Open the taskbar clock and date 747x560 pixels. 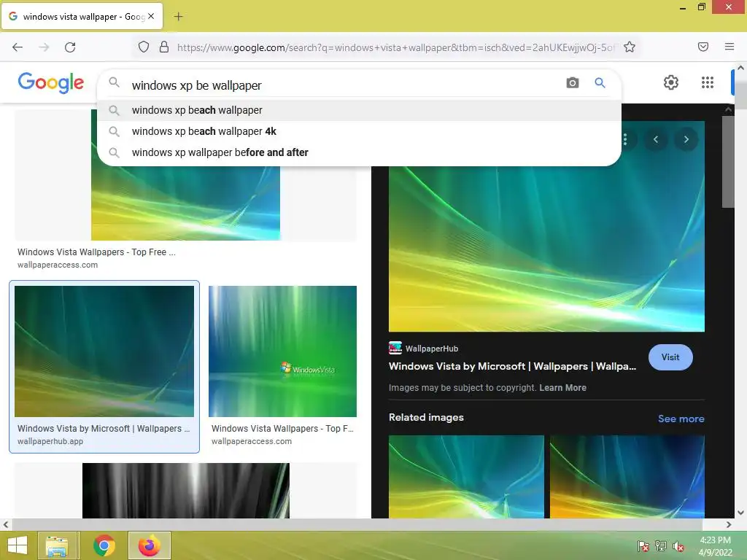click(x=715, y=546)
